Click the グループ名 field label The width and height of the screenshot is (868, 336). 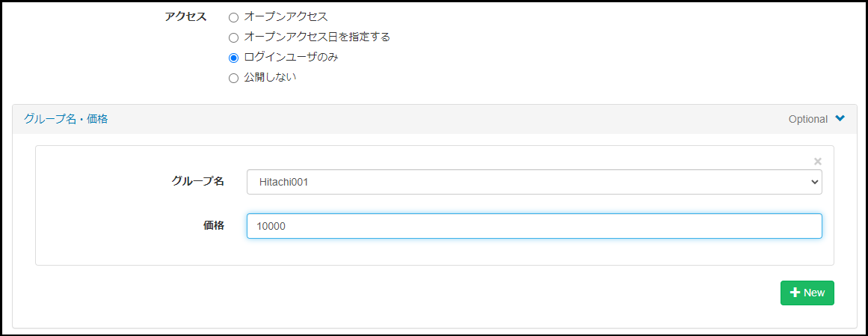[x=197, y=180]
